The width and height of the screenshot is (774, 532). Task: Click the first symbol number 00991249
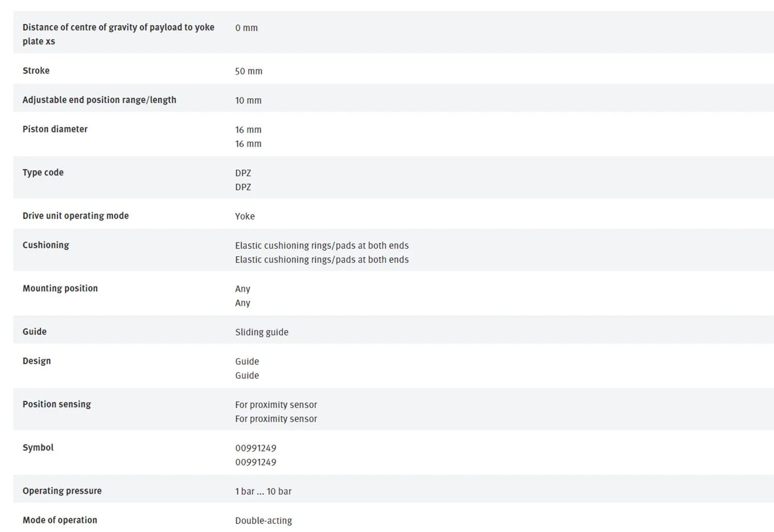(256, 448)
